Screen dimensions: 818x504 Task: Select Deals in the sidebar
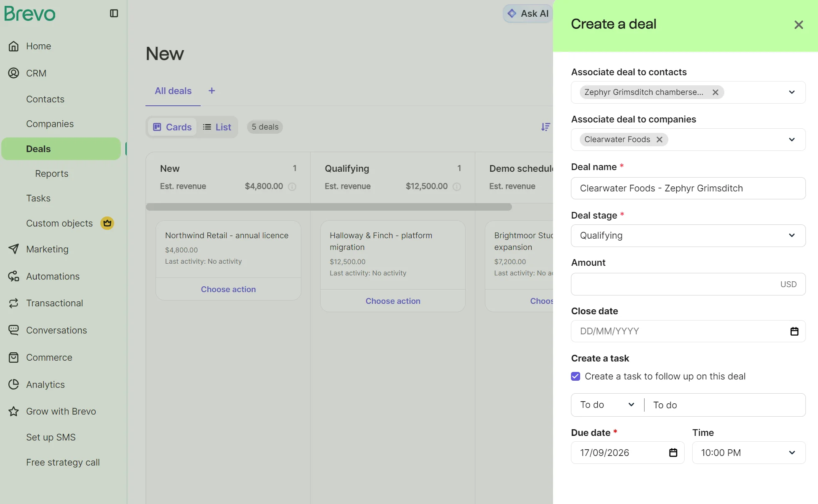(x=61, y=149)
